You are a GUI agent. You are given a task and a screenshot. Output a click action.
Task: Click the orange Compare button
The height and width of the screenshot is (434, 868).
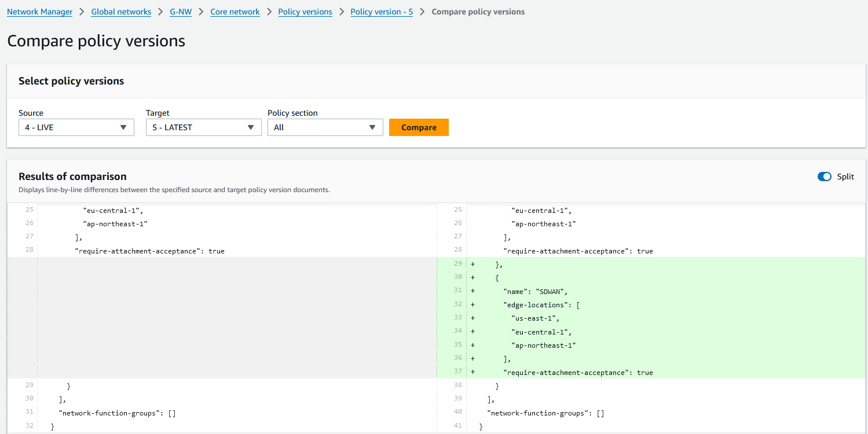point(419,127)
